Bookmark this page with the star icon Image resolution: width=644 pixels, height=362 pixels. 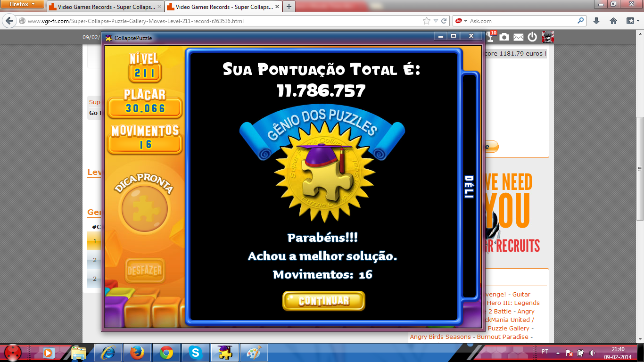(x=427, y=21)
